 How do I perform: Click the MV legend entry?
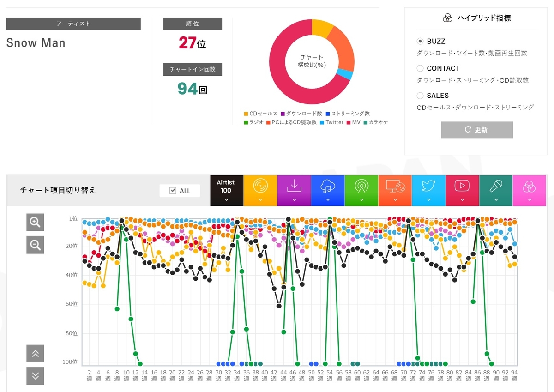(x=353, y=122)
